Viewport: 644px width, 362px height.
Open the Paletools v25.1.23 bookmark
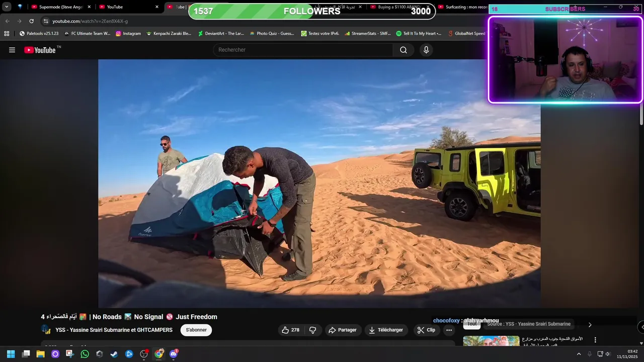(39, 34)
